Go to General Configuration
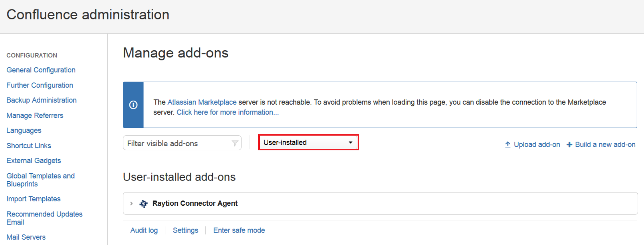644x245 pixels. (x=41, y=70)
